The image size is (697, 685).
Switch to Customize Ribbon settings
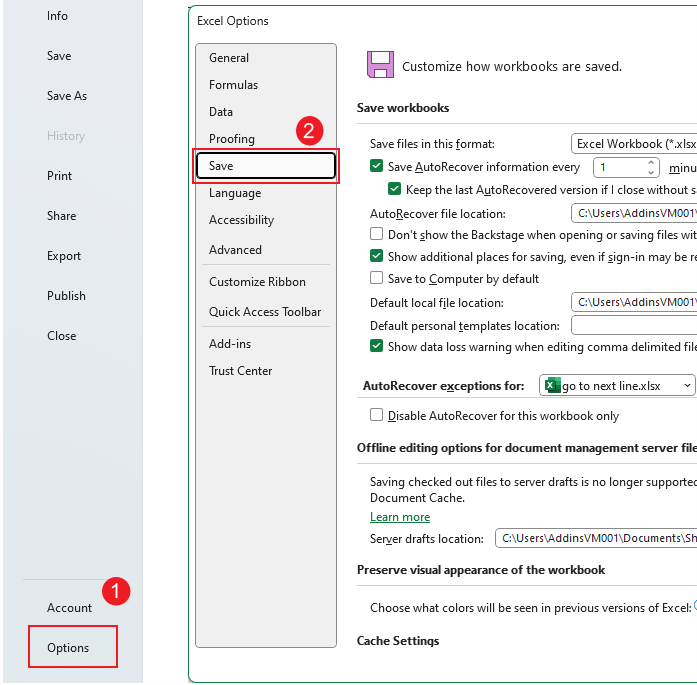click(x=257, y=282)
